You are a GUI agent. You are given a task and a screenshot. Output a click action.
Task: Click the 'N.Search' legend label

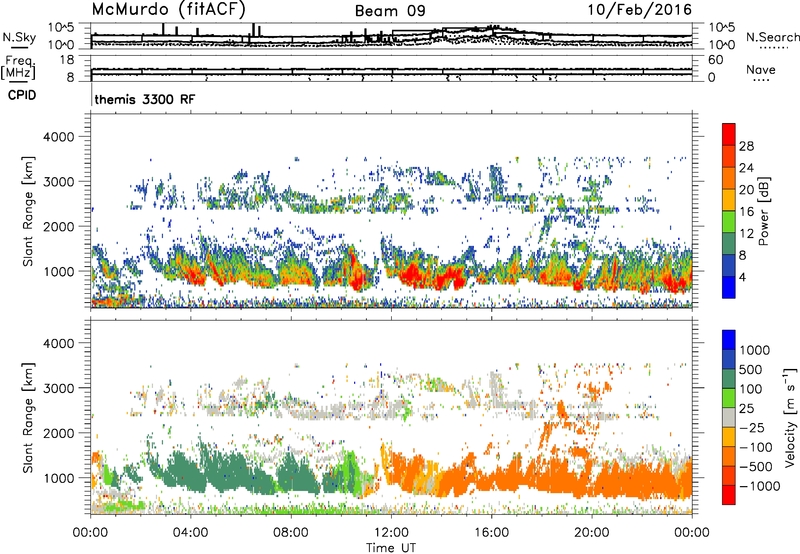(773, 37)
